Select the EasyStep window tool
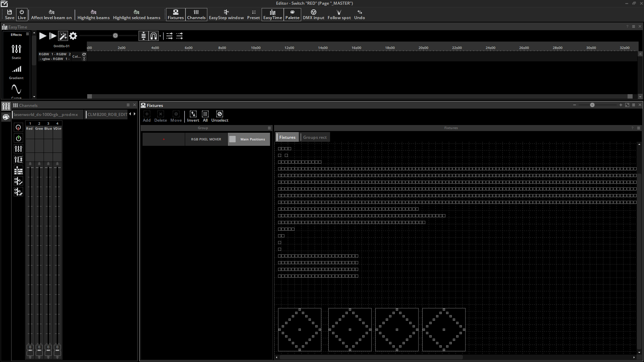 [x=226, y=14]
